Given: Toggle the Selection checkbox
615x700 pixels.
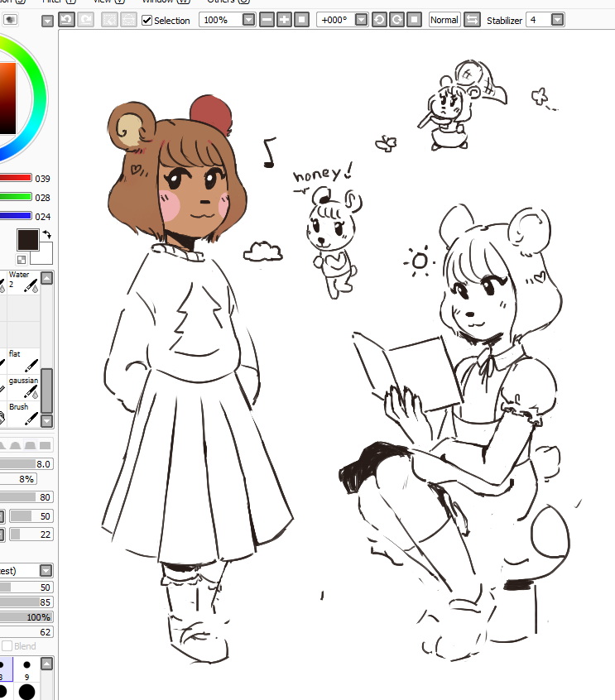Looking at the screenshot, I should [147, 21].
